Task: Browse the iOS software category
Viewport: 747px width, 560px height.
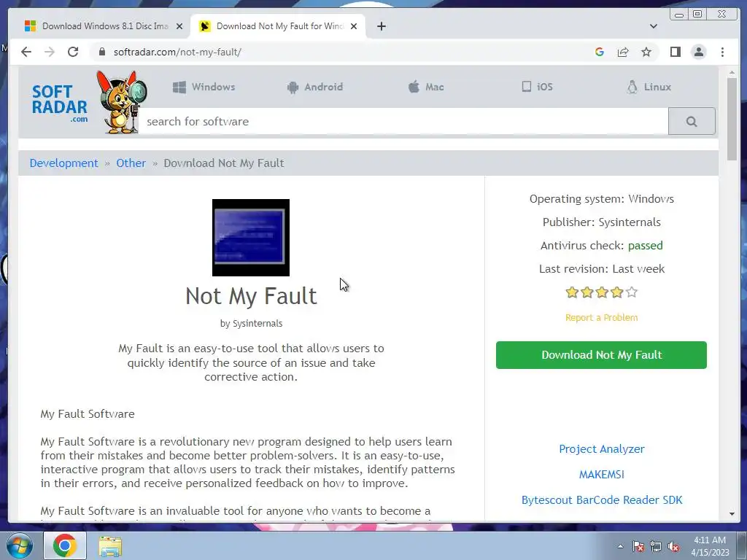Action: point(537,87)
